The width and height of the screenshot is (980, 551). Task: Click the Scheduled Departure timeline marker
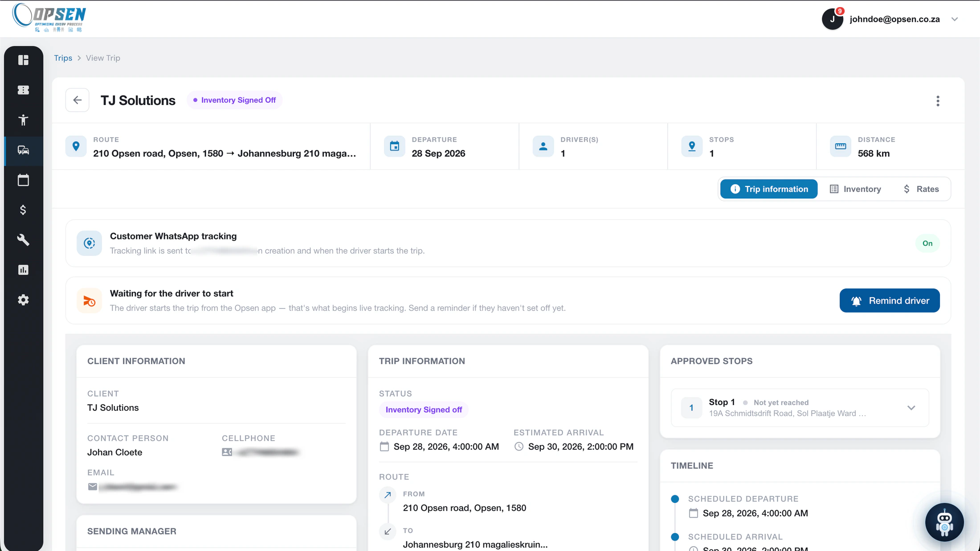coord(675,499)
